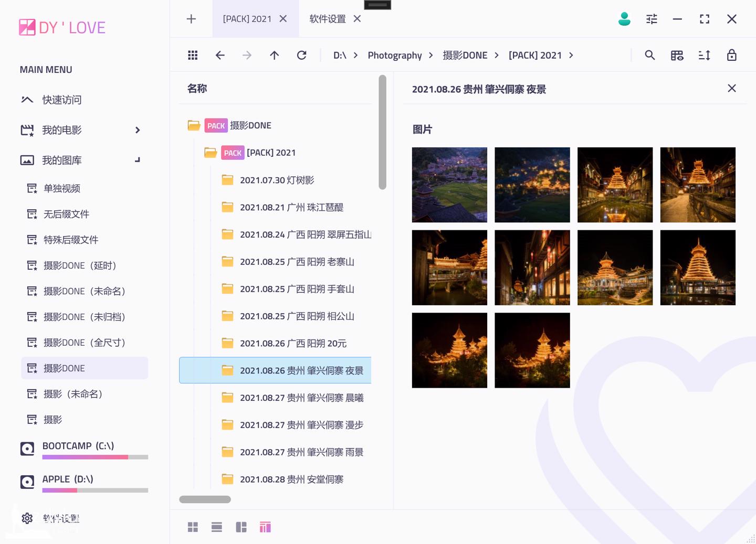Viewport: 756px width, 544px height.
Task: Collapse 我的图库 menu arrow
Action: point(138,160)
